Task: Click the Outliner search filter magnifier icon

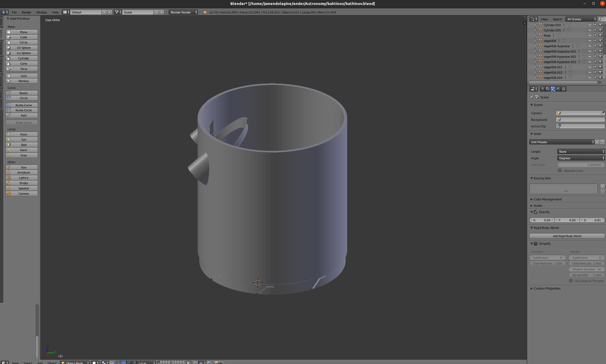Action: point(601,19)
